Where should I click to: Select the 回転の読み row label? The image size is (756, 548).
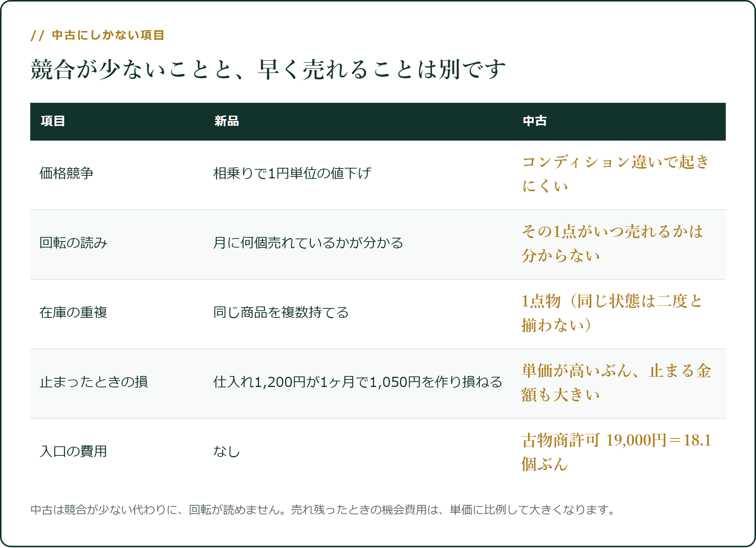(73, 243)
